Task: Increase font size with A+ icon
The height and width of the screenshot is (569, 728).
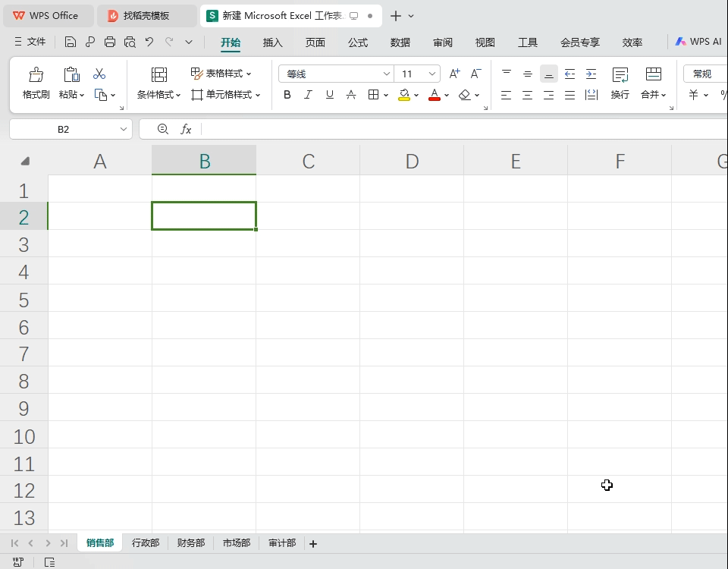Action: [454, 74]
